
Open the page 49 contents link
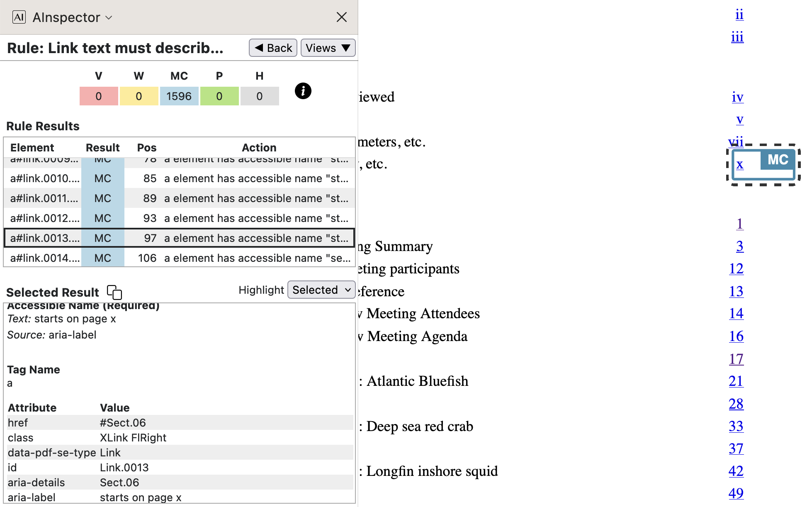[736, 493]
